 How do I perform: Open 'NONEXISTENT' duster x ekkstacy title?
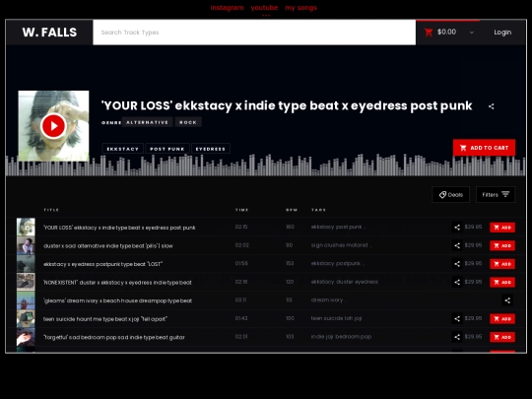coord(117,283)
